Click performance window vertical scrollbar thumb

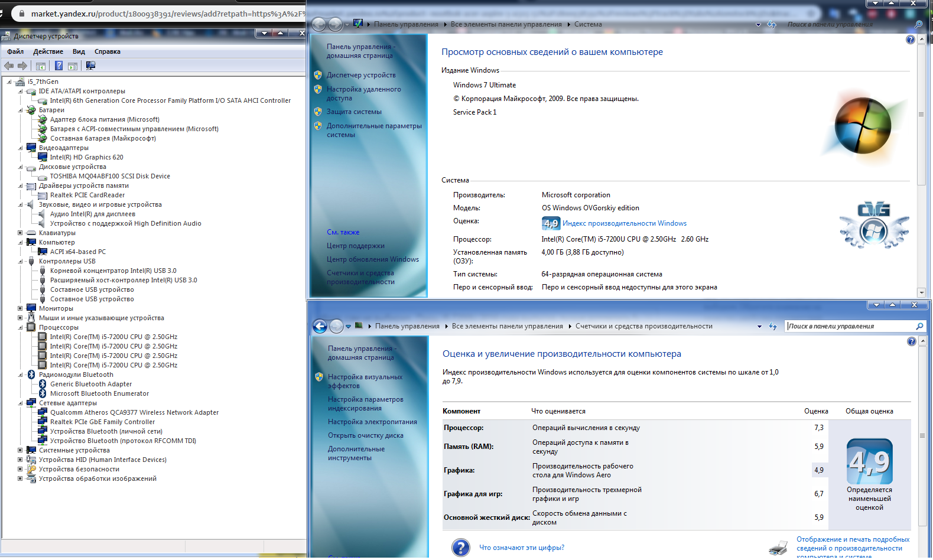pos(922,436)
